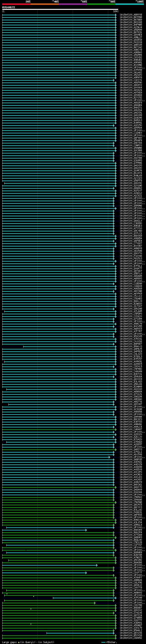Select hit UniRef100_B9RUR2
Image resolution: width=146 pixels, height=644 pixels.
pos(131,60)
